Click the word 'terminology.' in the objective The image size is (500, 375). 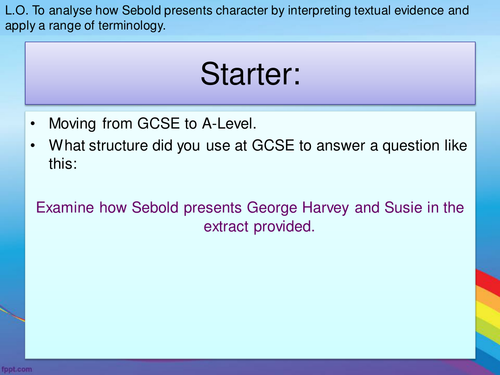coord(132,26)
